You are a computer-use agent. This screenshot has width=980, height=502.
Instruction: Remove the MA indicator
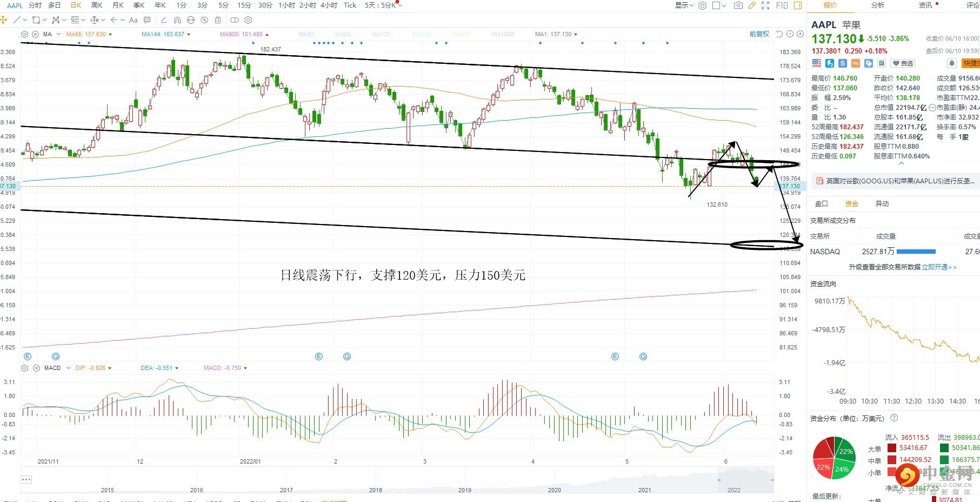pyautogui.click(x=35, y=34)
